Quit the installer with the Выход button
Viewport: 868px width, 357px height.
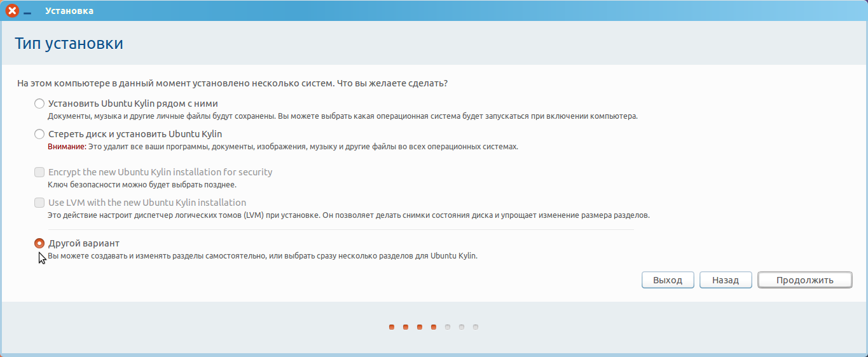click(x=668, y=280)
